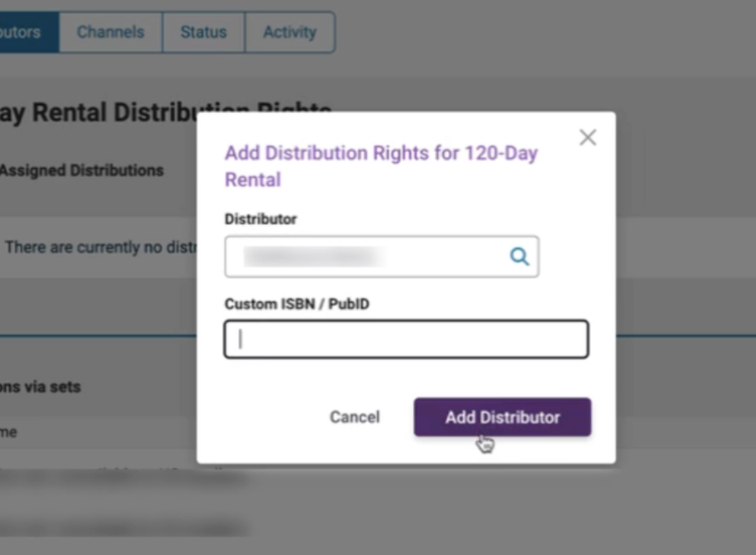Image resolution: width=756 pixels, height=555 pixels.
Task: Cancel adding the distributor
Action: pos(355,417)
